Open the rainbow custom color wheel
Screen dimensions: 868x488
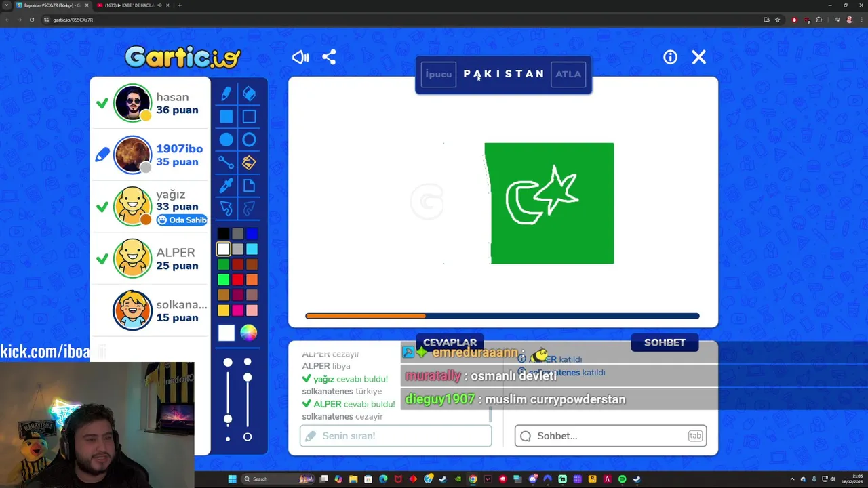(x=248, y=333)
